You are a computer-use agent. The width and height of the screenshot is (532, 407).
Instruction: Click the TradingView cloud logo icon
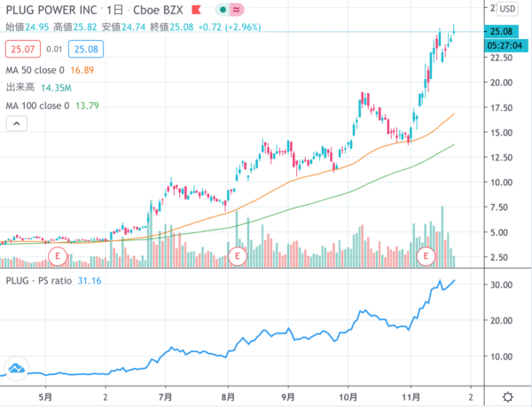(17, 368)
